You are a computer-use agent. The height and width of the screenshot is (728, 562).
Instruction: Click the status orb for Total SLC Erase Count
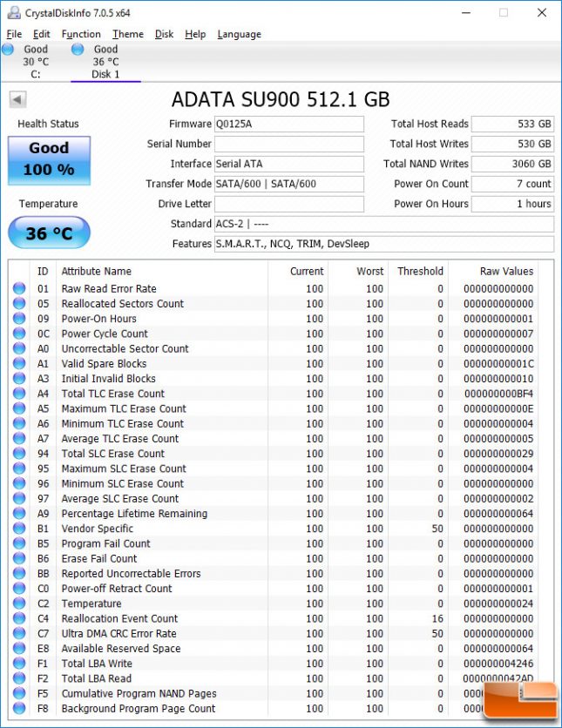pos(19,453)
